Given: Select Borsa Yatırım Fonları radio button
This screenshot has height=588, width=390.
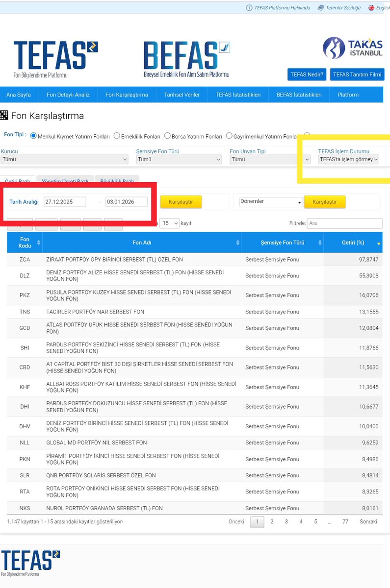Looking at the screenshot, I should coord(167,136).
